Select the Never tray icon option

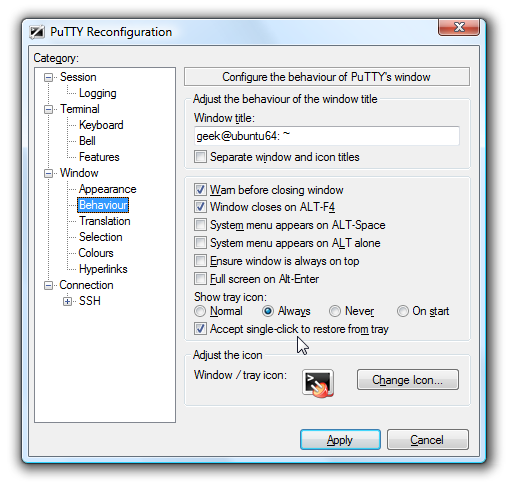pyautogui.click(x=335, y=311)
